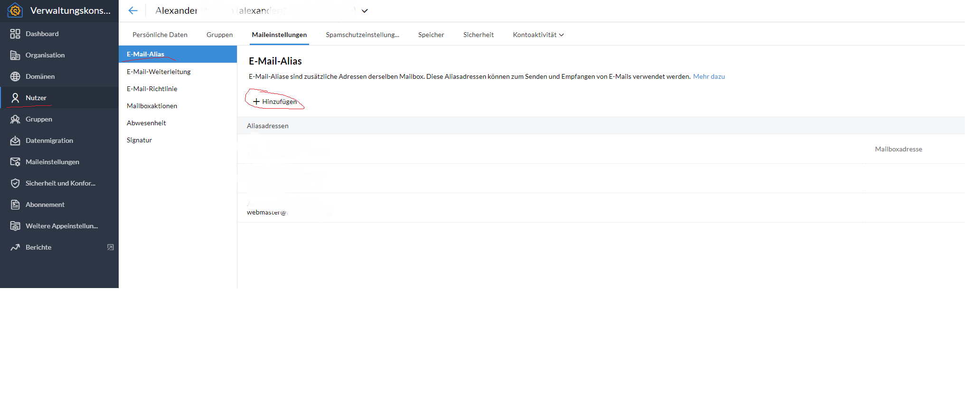The width and height of the screenshot is (980, 410).
Task: Click the Nutzer person icon
Action: pos(15,98)
